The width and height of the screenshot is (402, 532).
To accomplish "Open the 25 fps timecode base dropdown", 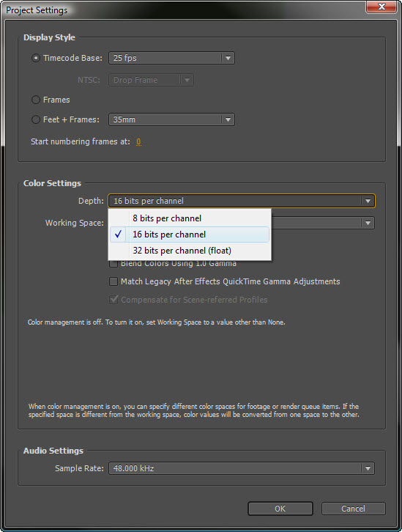I will click(x=171, y=58).
